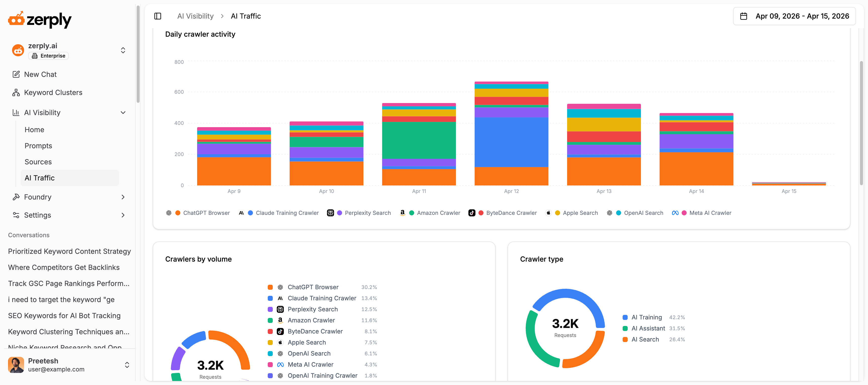Click the Anthropic icon in chart legend
The width and height of the screenshot is (868, 385).
click(x=241, y=213)
